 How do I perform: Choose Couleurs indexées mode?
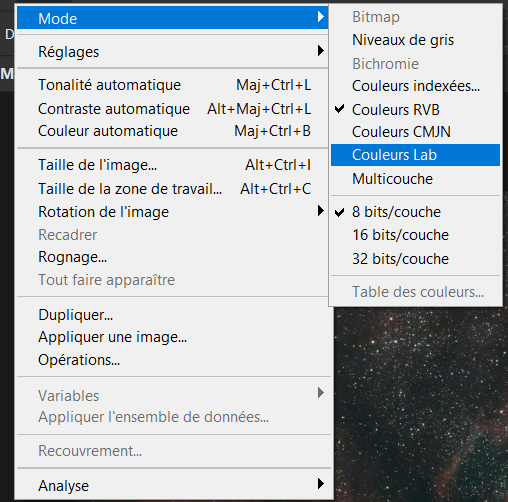415,86
